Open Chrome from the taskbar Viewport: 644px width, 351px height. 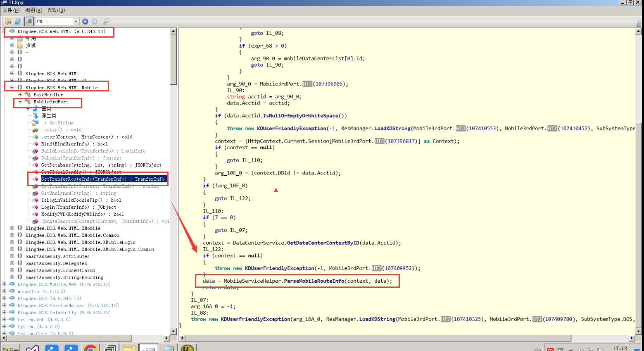90,348
